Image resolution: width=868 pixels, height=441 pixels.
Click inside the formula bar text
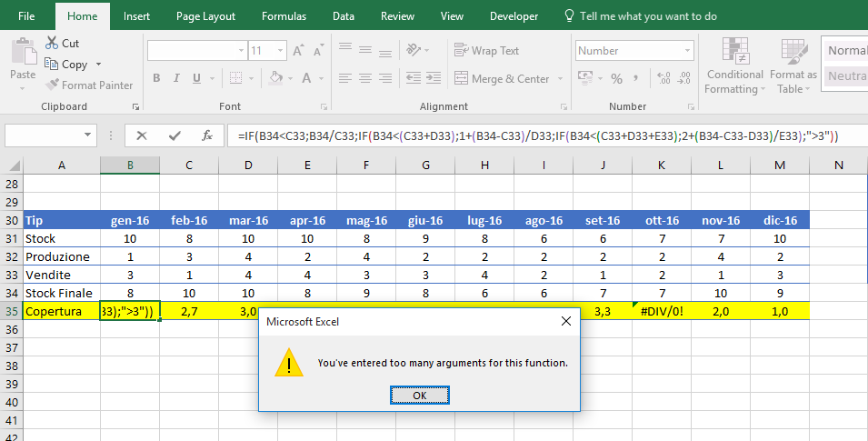[x=538, y=135]
